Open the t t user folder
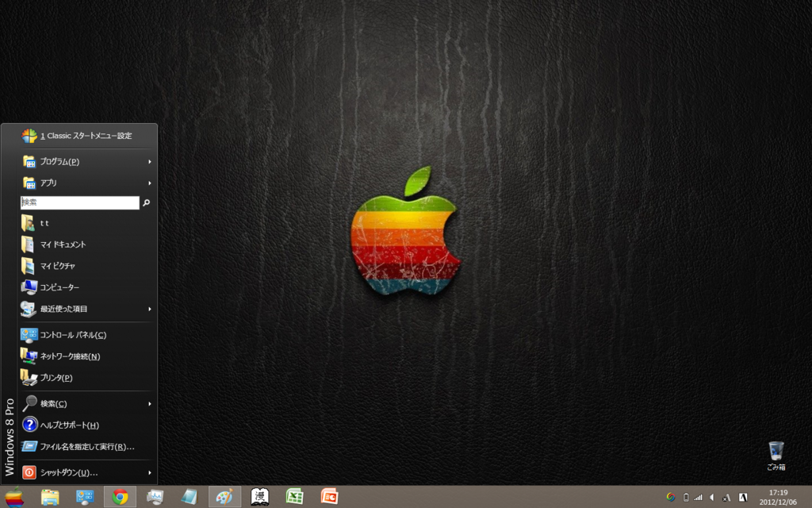 pyautogui.click(x=86, y=223)
